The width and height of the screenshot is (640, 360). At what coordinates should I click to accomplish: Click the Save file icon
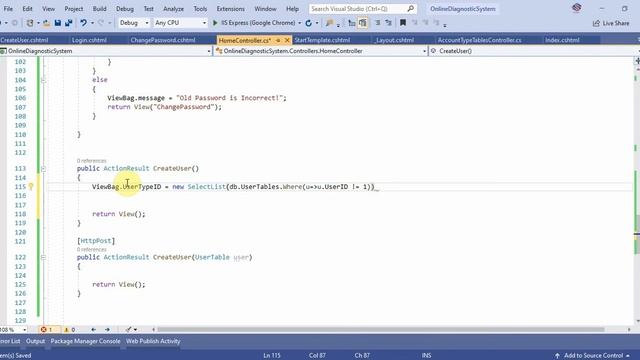[58, 23]
